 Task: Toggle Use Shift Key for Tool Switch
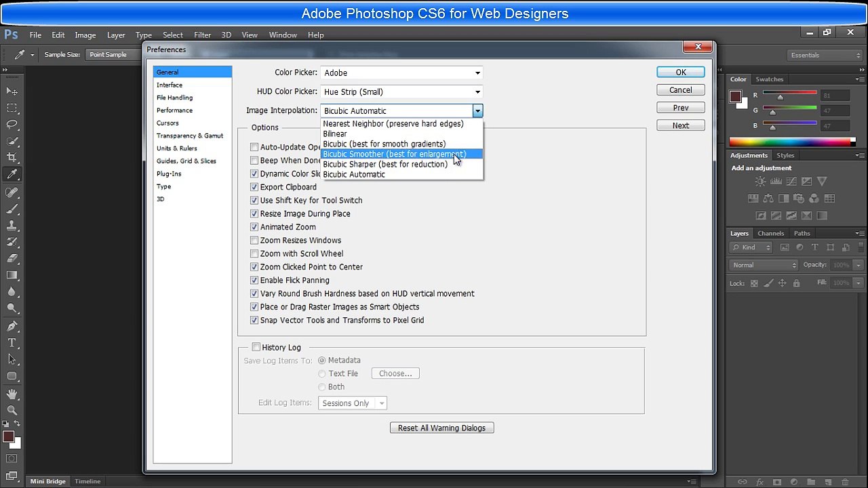click(x=254, y=201)
